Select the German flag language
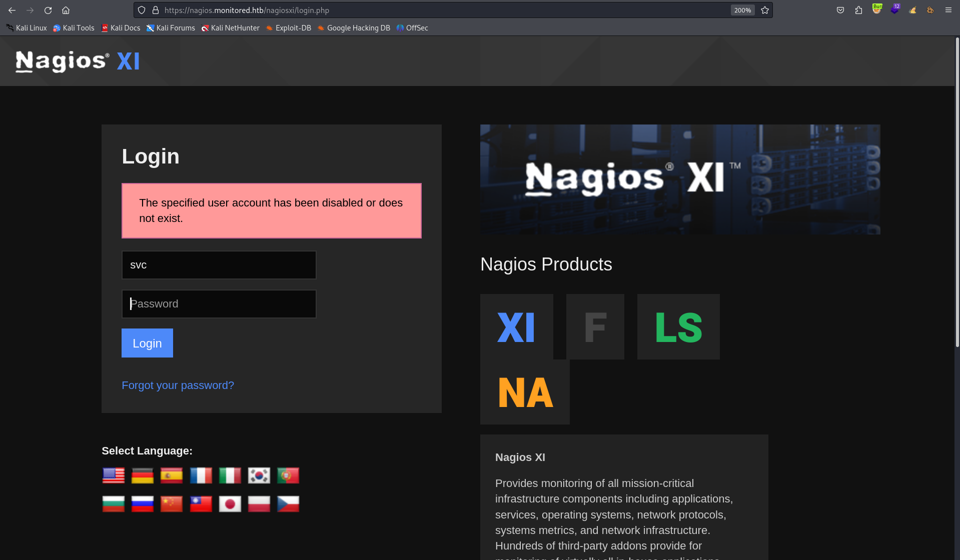Viewport: 960px width, 560px height. [143, 475]
